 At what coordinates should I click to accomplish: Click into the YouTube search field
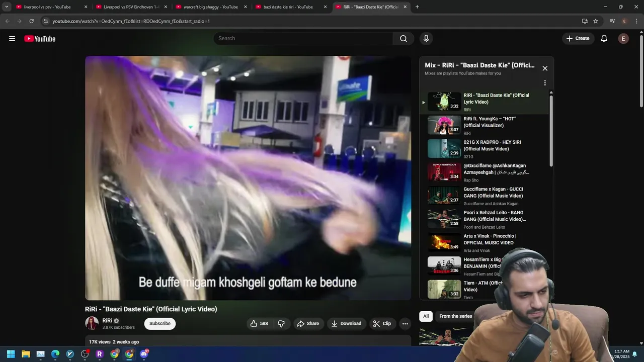(303, 39)
